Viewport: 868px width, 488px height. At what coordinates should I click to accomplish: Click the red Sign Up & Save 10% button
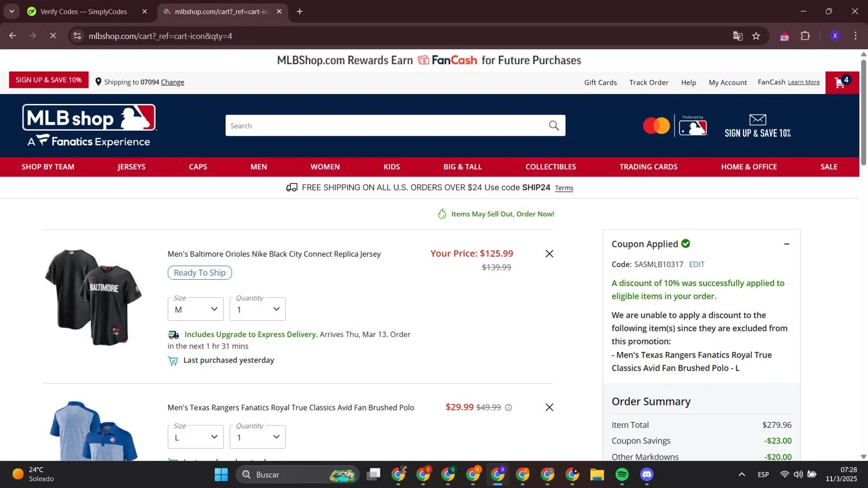(x=49, y=80)
